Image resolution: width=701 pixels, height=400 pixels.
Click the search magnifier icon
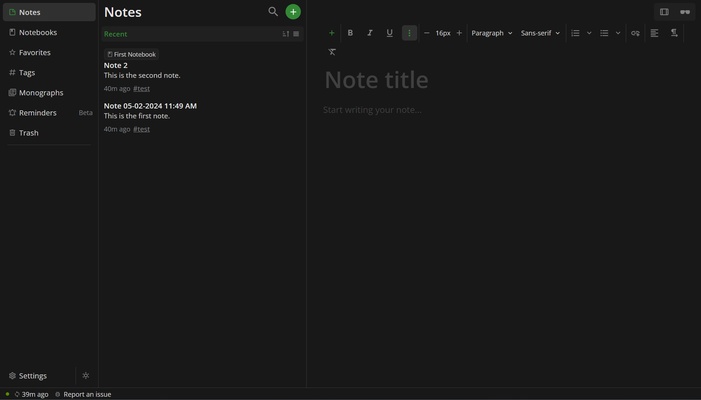click(x=273, y=12)
